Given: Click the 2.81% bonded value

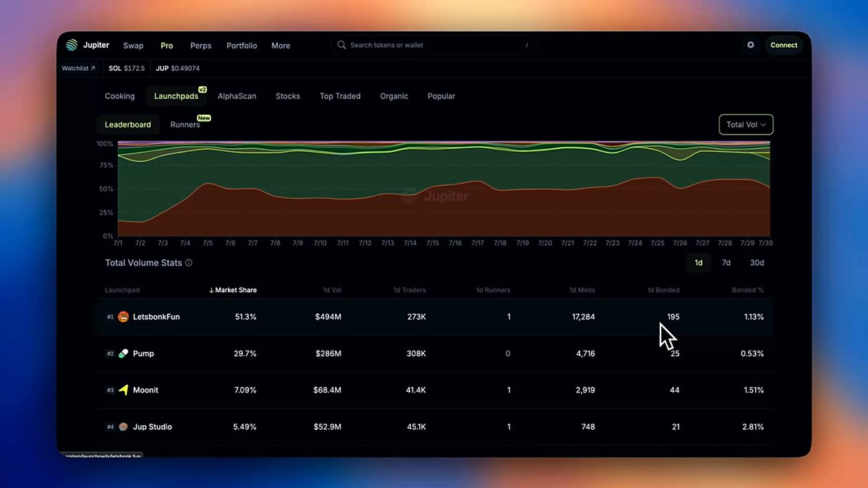Looking at the screenshot, I should click(754, 427).
